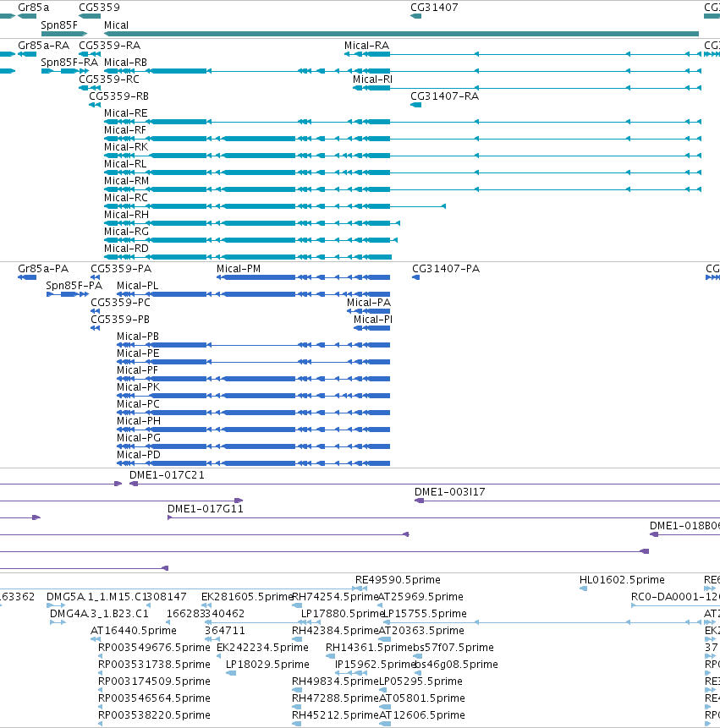Viewport: 720px width, 728px height.
Task: Select EST LP05295.5prime label
Action: (x=420, y=681)
